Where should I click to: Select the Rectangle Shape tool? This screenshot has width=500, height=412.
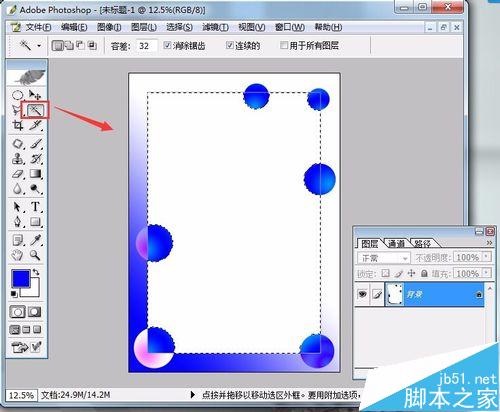(x=35, y=222)
